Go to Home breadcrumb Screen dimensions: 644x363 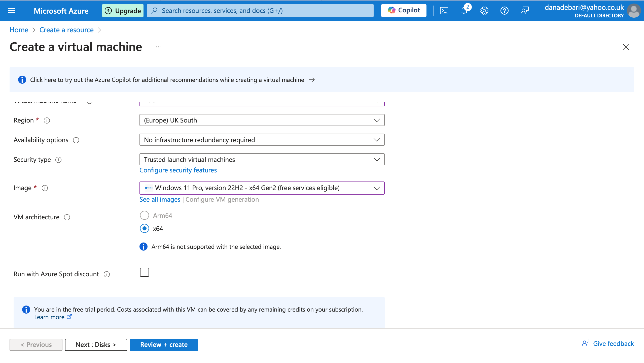coord(19,30)
